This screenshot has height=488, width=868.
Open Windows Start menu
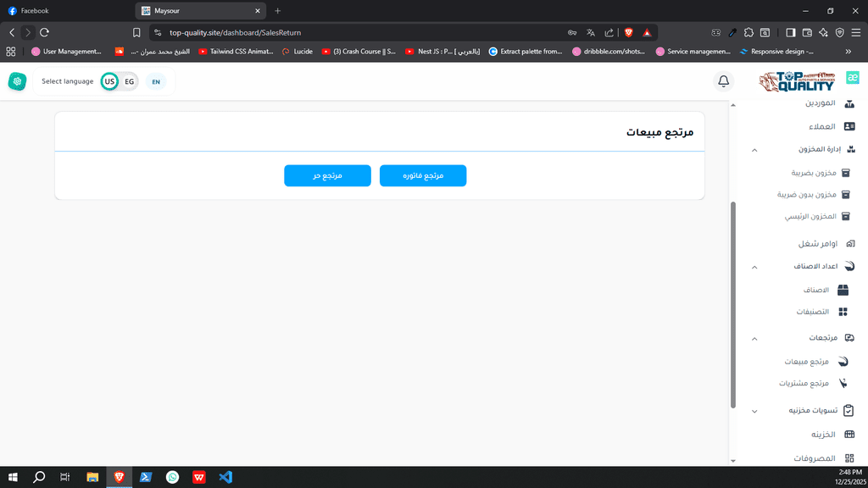click(12, 477)
